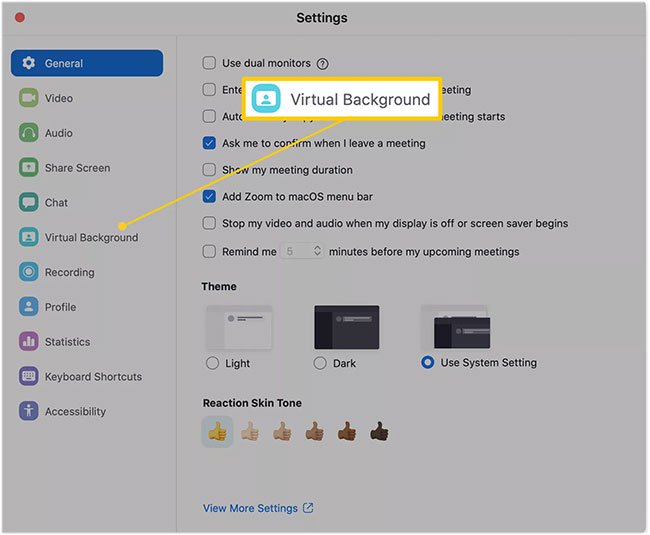The height and width of the screenshot is (535, 650).
Task: Click the Accessibility icon in sidebar
Action: coord(28,411)
